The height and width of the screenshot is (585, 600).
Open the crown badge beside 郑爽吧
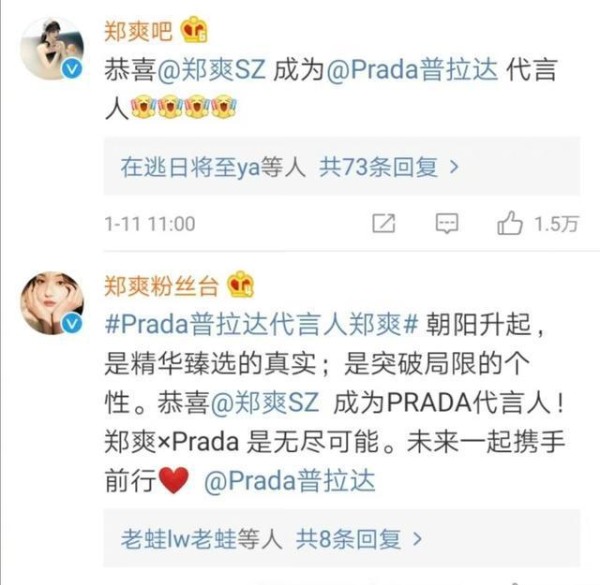pos(194,30)
